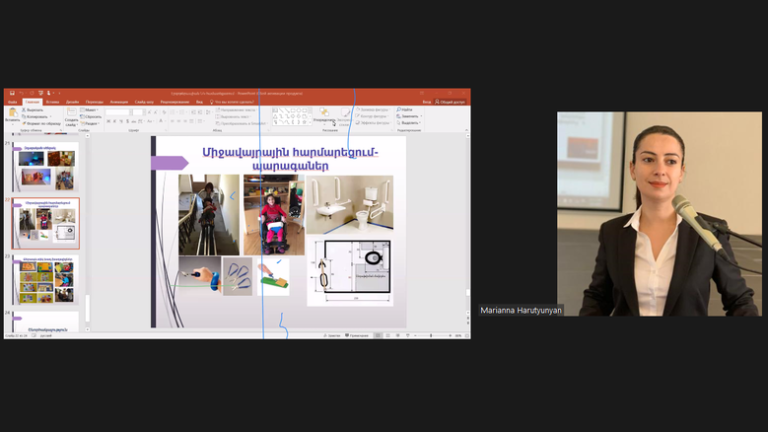
Task: Toggle underline text formatting in font group
Action: tap(119, 123)
